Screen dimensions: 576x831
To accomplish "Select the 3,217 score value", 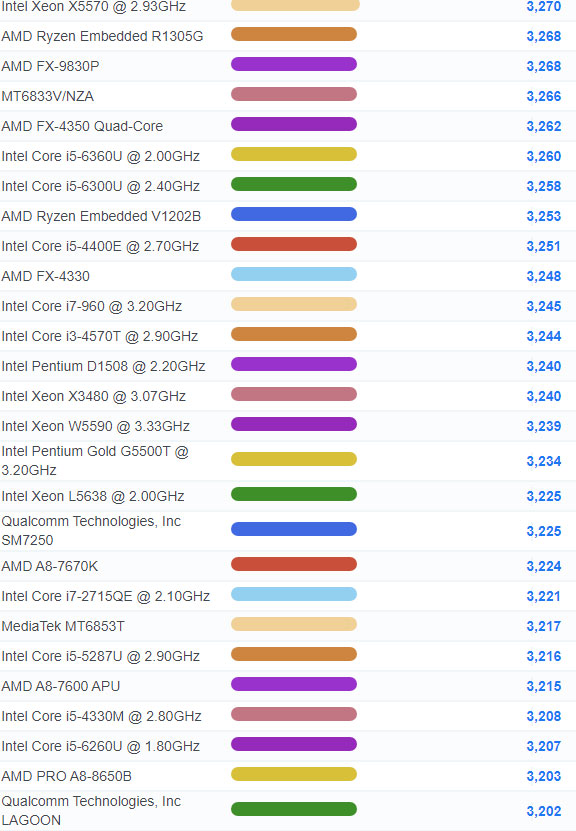I will (x=544, y=626).
